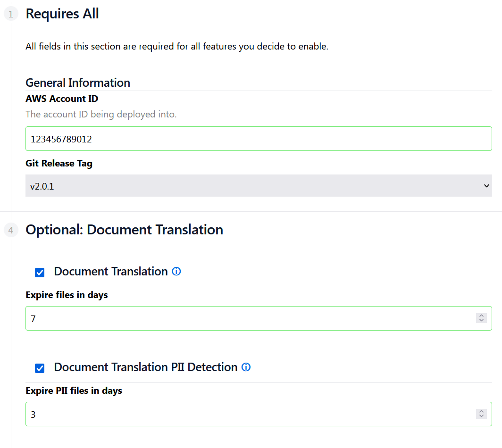Increment Expire PII files in days value
The width and height of the screenshot is (502, 448).
pyautogui.click(x=481, y=411)
